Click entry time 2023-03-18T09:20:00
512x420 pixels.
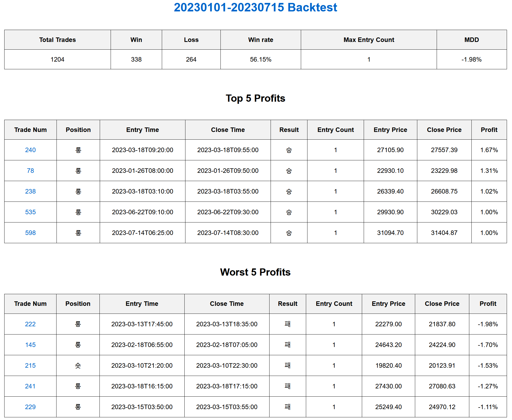coord(142,150)
